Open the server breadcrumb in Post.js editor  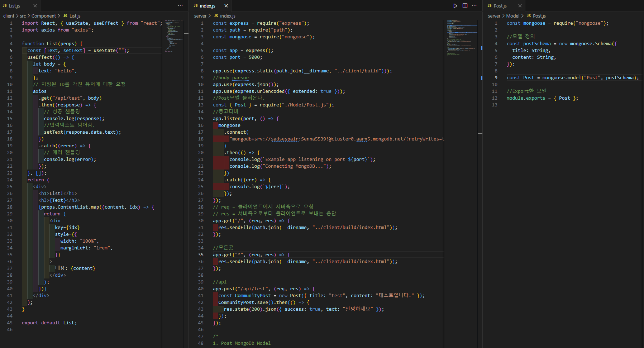494,16
